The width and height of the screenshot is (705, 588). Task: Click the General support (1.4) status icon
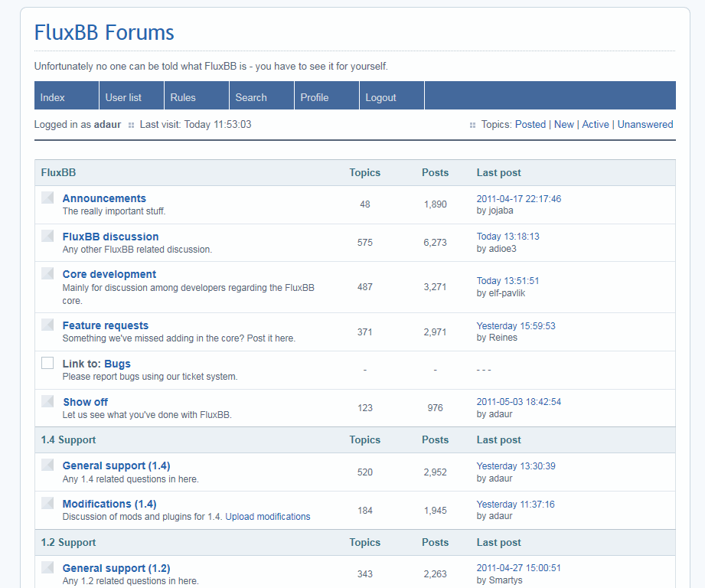pyautogui.click(x=47, y=465)
